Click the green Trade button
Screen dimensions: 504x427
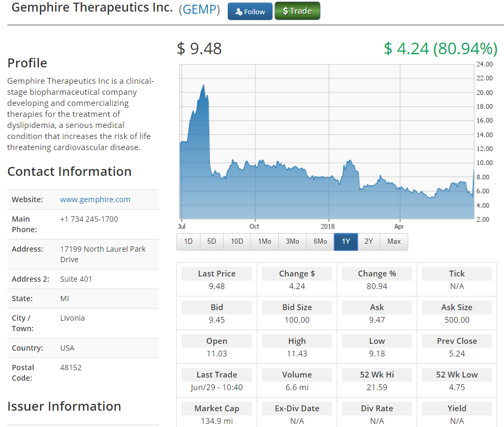297,11
